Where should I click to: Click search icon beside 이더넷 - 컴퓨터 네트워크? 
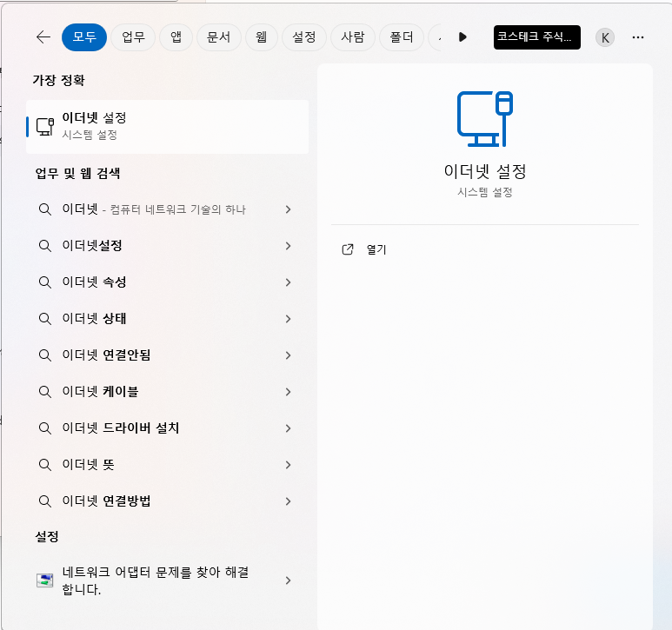pos(45,209)
